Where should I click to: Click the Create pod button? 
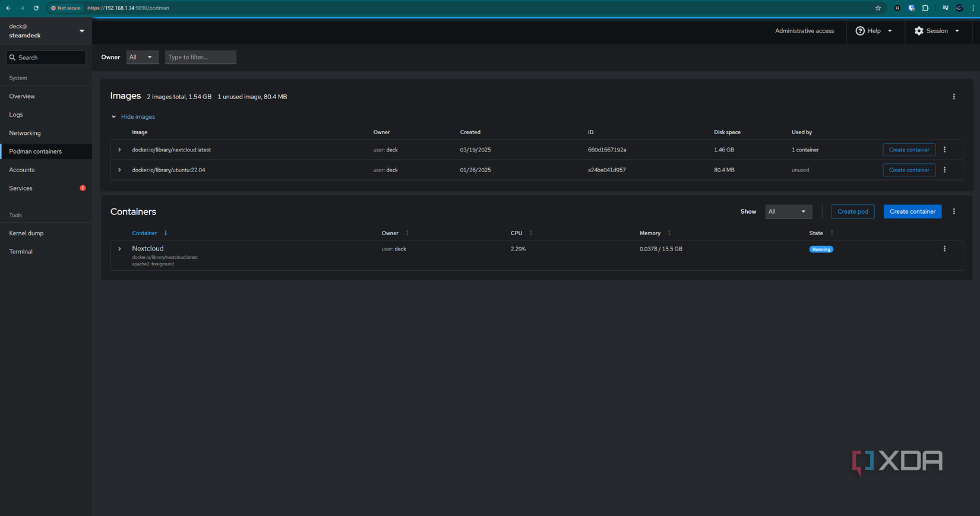853,211
